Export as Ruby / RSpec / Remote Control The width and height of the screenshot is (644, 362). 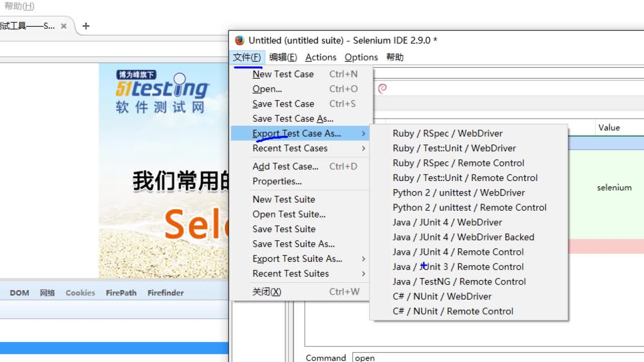point(469,163)
